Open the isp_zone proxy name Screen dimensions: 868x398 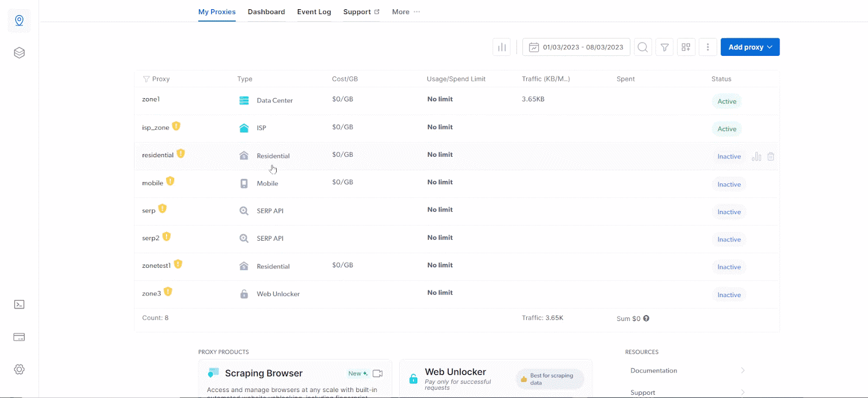(x=156, y=128)
